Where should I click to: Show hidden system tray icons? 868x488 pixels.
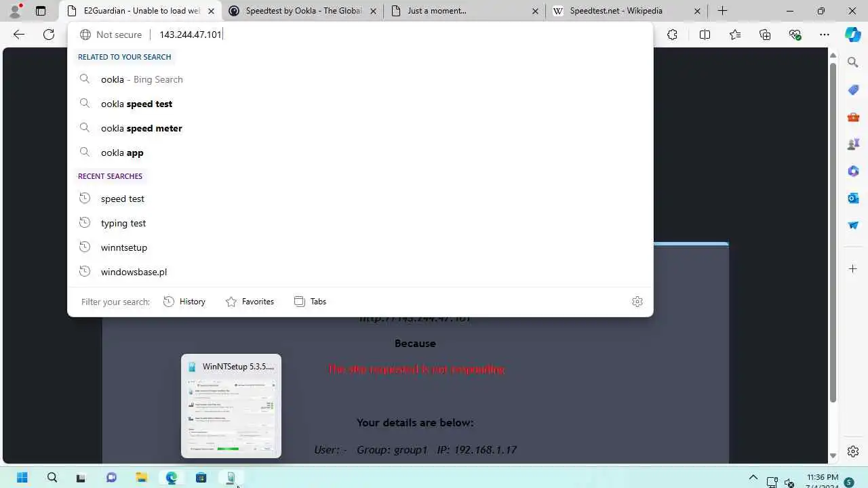[x=753, y=477]
